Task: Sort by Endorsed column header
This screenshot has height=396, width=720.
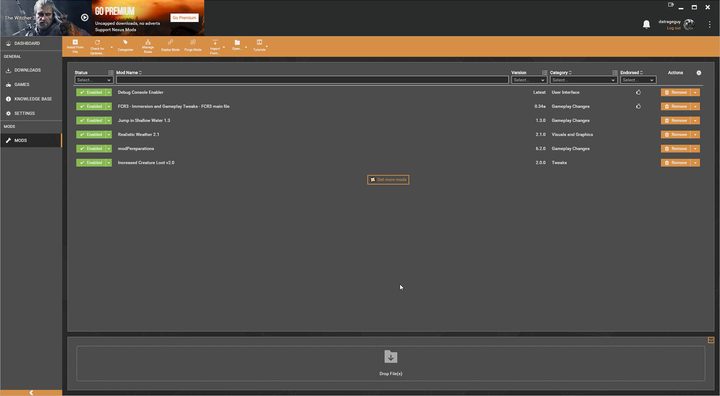Action: tap(631, 73)
